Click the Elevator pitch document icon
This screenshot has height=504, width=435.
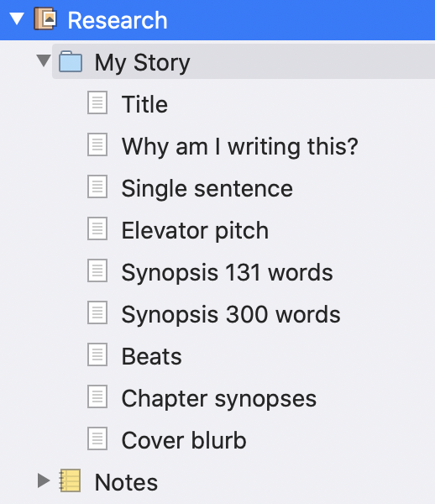pyautogui.click(x=97, y=228)
